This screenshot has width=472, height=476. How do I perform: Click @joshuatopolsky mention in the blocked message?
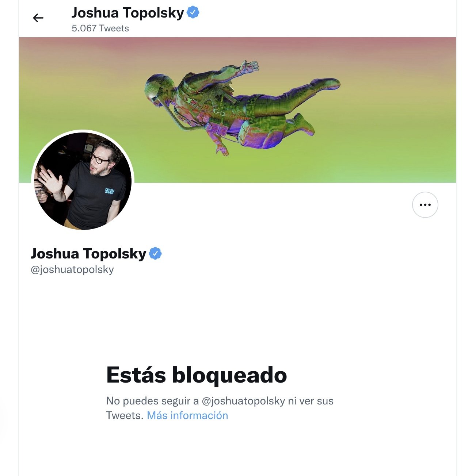(x=243, y=401)
